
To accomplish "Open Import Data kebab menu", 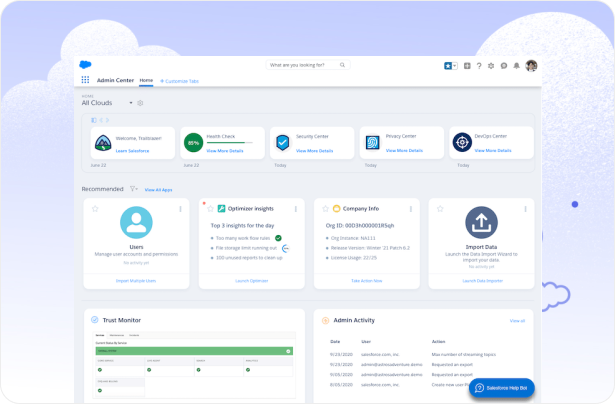I will tap(525, 209).
